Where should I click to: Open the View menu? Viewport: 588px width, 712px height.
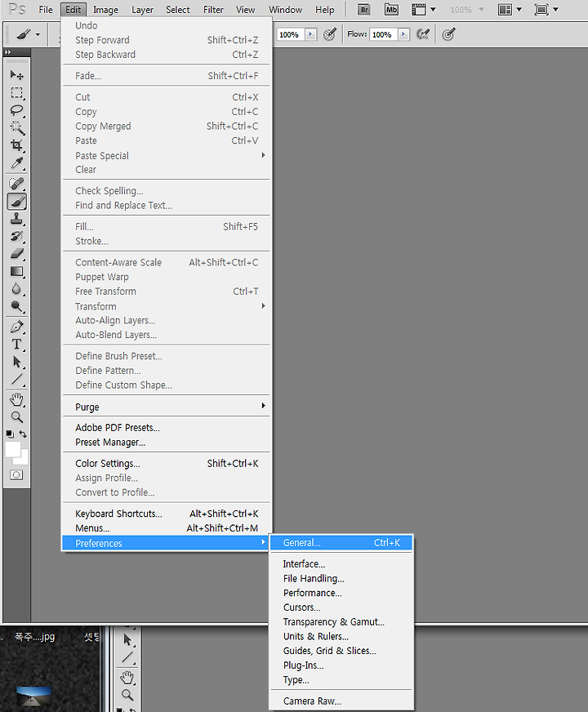pyautogui.click(x=245, y=10)
